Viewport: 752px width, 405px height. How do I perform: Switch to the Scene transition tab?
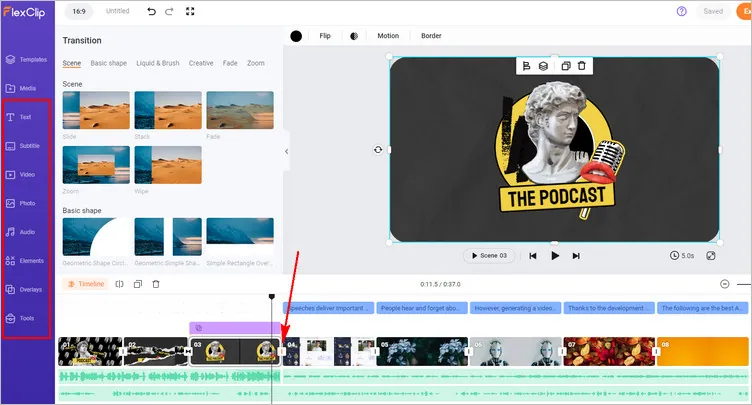click(71, 63)
